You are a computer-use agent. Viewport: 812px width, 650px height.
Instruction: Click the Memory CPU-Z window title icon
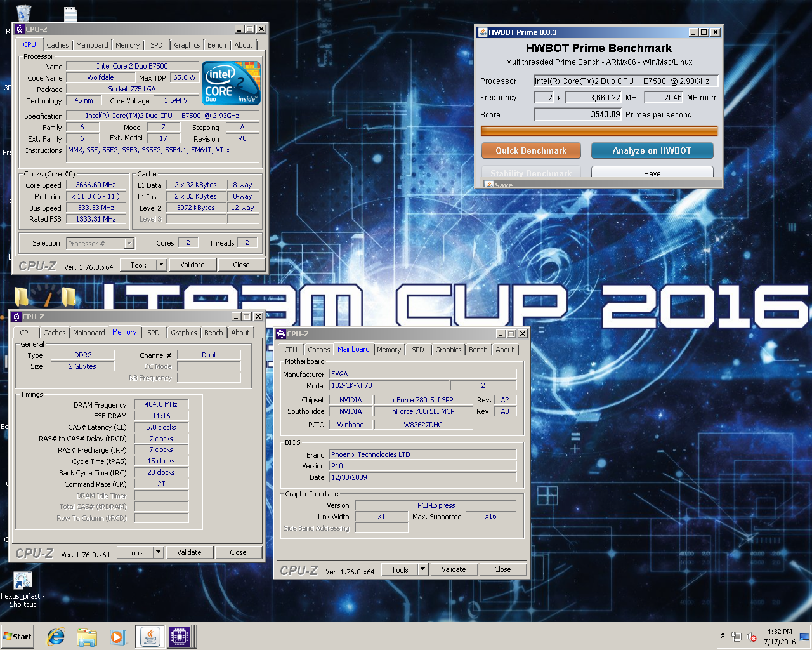[x=16, y=317]
